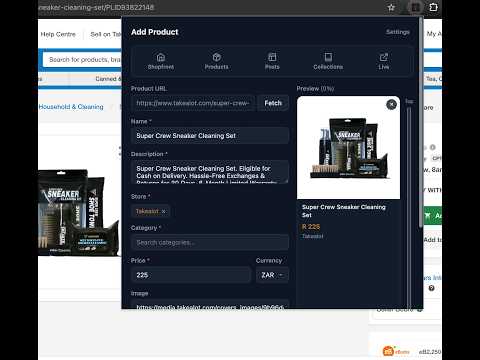This screenshot has width=480, height=360.
Task: Open the ZAR currency dropdown
Action: [x=272, y=275]
